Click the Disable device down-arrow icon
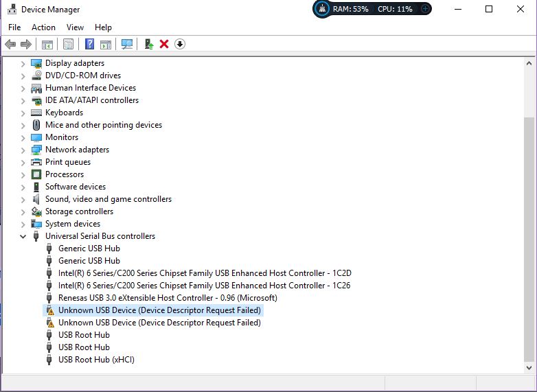 (180, 44)
